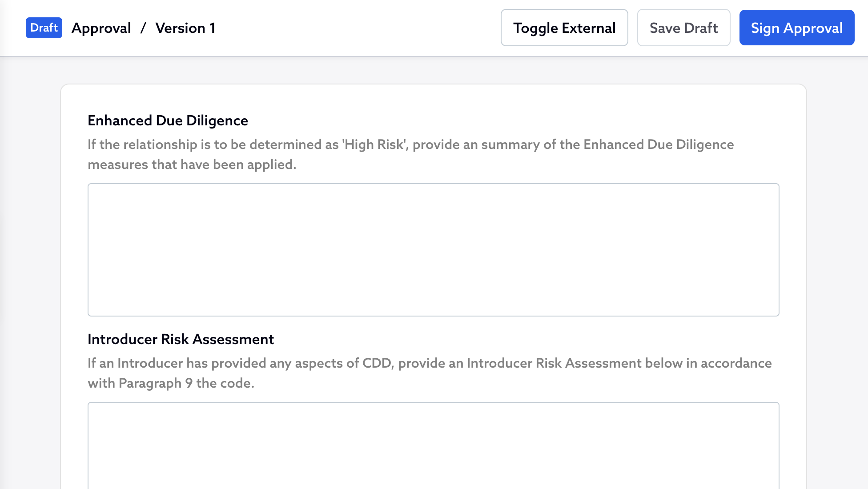This screenshot has height=489, width=868.
Task: Go to Approval in the breadcrumb
Action: (101, 28)
